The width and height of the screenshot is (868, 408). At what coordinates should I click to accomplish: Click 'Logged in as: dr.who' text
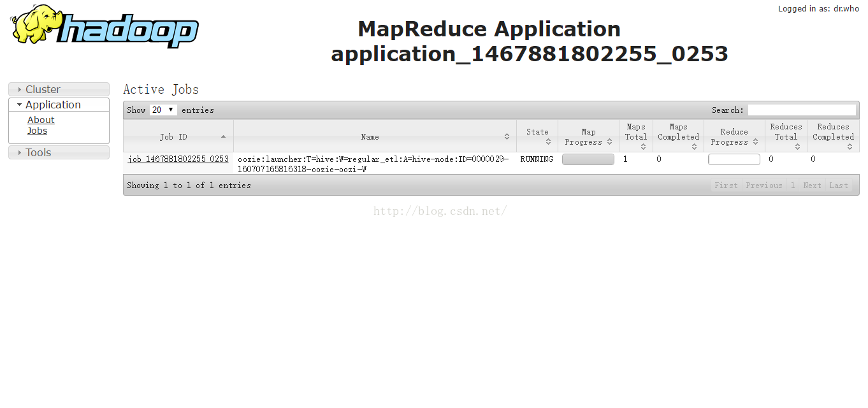pos(819,9)
